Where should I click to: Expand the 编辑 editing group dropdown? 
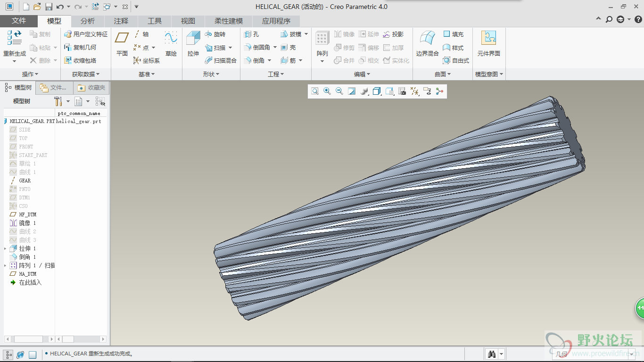pos(362,74)
